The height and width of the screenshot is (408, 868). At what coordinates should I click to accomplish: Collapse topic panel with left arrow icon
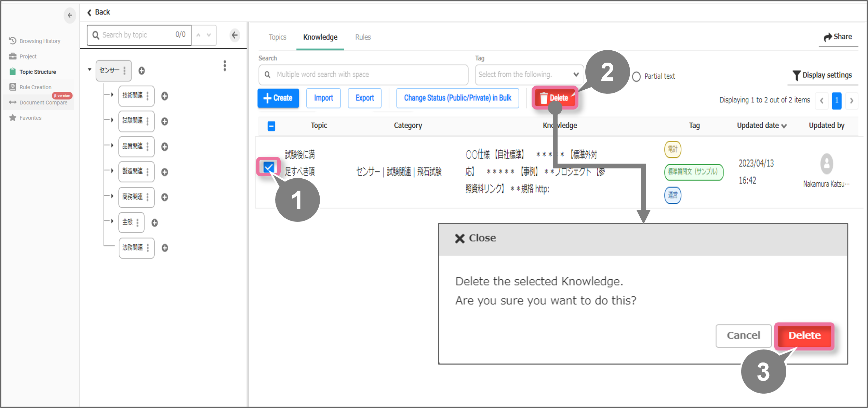(x=235, y=35)
